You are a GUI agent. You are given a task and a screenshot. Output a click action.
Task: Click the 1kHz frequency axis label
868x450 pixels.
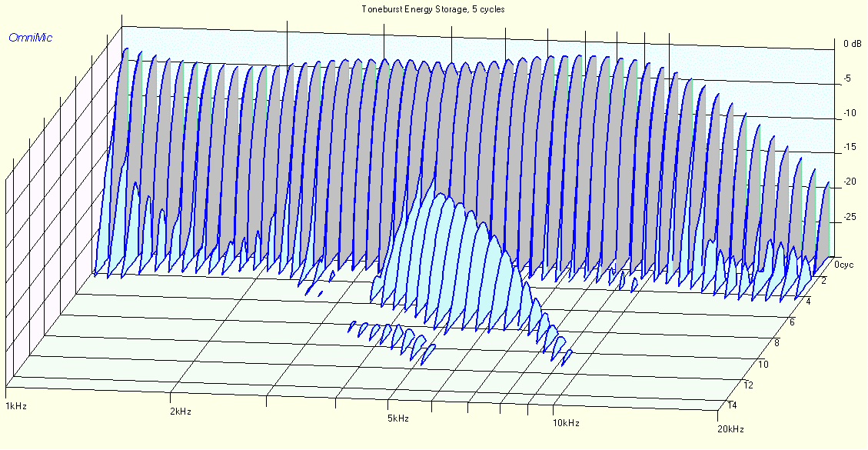point(16,405)
